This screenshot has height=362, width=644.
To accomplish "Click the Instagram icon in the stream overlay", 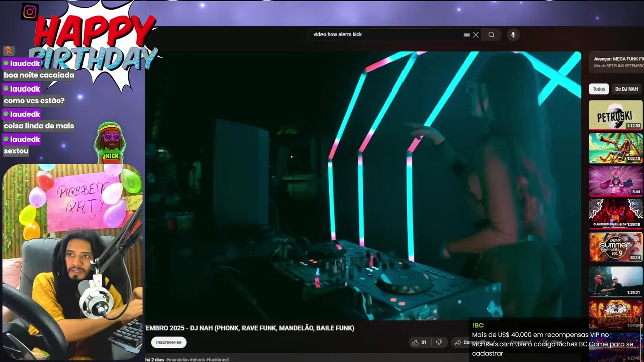I will (30, 12).
